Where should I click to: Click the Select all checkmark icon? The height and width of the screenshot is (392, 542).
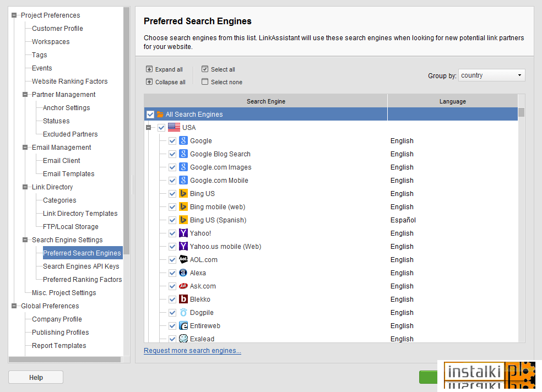click(205, 69)
